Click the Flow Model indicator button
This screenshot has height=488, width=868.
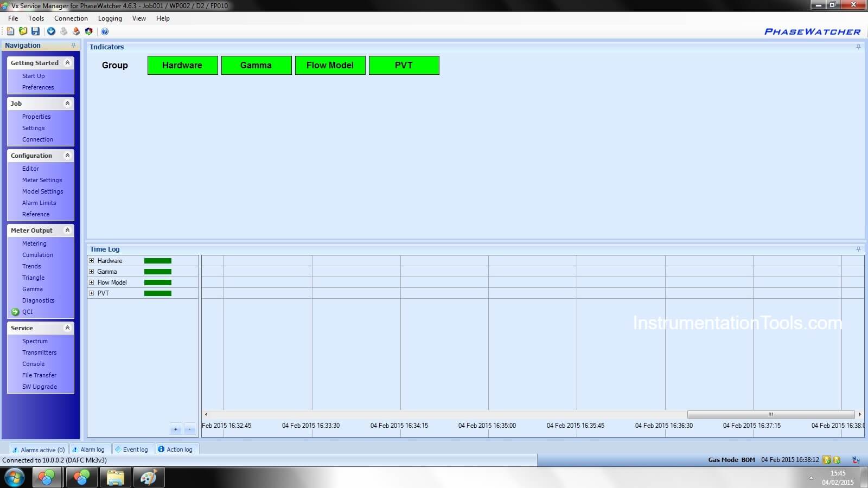pos(330,65)
